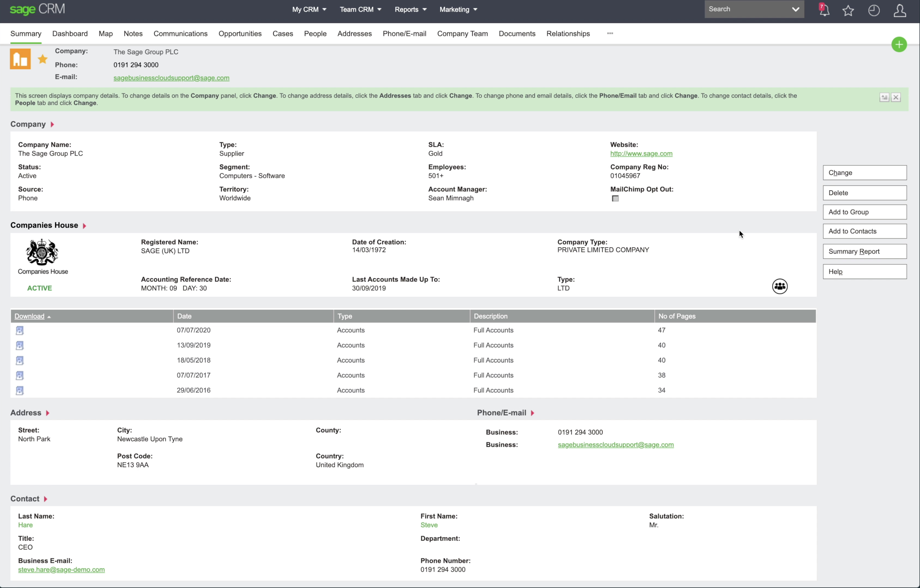The height and width of the screenshot is (588, 920).
Task: Open the Company Team tab
Action: tap(462, 34)
